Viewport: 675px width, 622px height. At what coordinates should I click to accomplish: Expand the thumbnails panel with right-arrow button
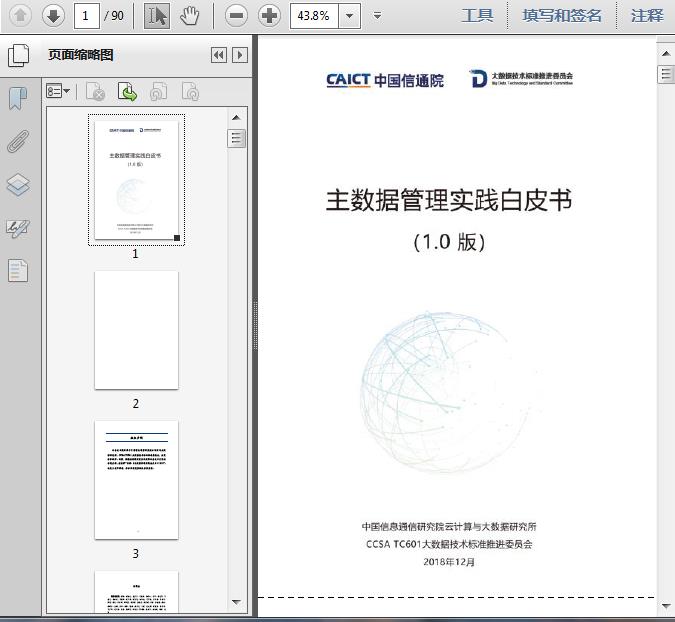(240, 55)
